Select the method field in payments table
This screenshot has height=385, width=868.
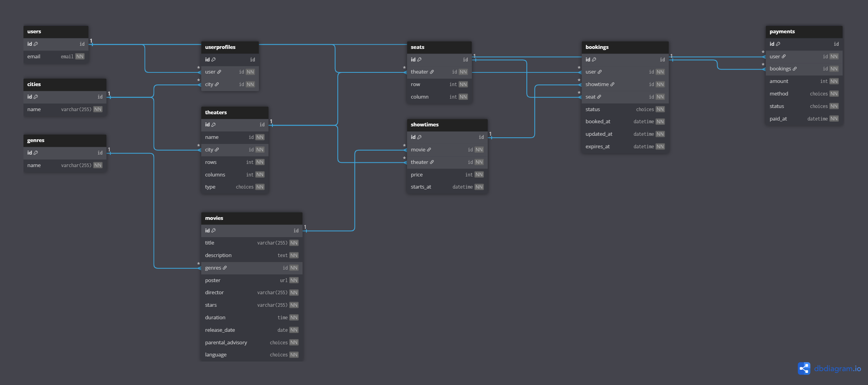tap(804, 94)
